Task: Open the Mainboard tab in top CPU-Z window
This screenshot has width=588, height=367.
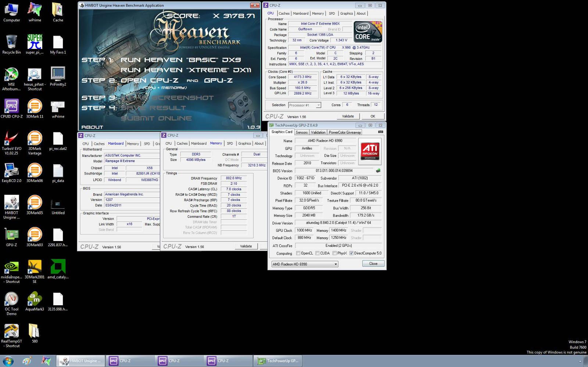Action: pos(301,14)
